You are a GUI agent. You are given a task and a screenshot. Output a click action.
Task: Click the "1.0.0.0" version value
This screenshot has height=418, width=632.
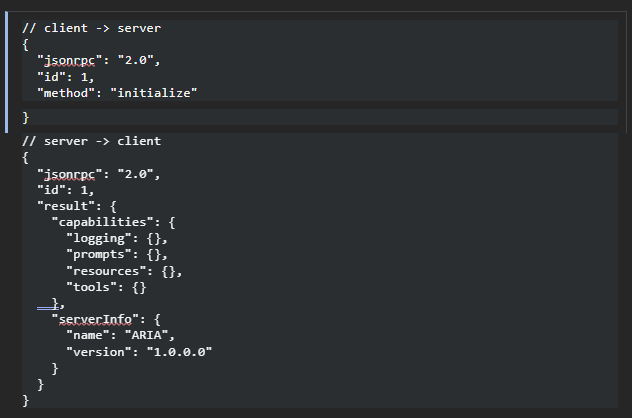coord(179,352)
